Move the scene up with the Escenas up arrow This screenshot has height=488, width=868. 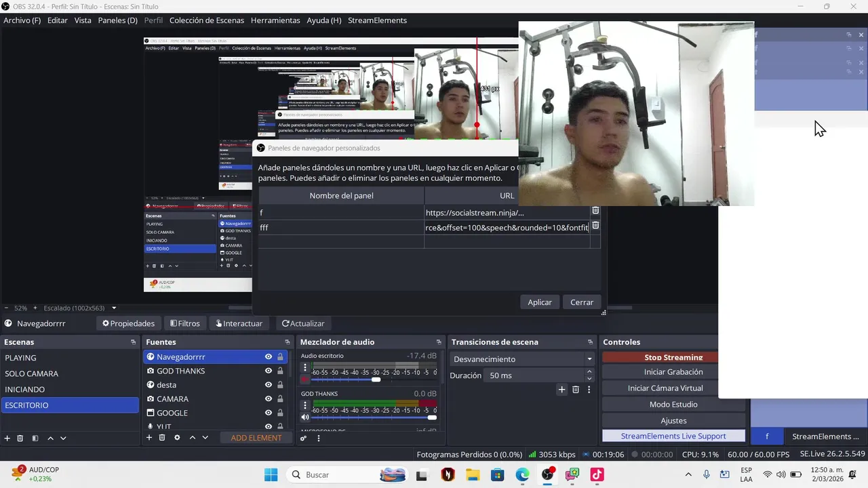coord(50,438)
